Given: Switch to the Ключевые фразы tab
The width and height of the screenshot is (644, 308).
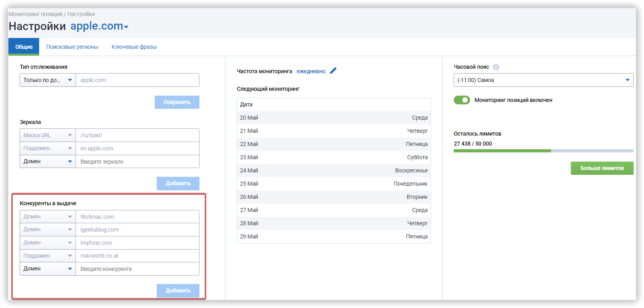Looking at the screenshot, I should click(x=134, y=47).
